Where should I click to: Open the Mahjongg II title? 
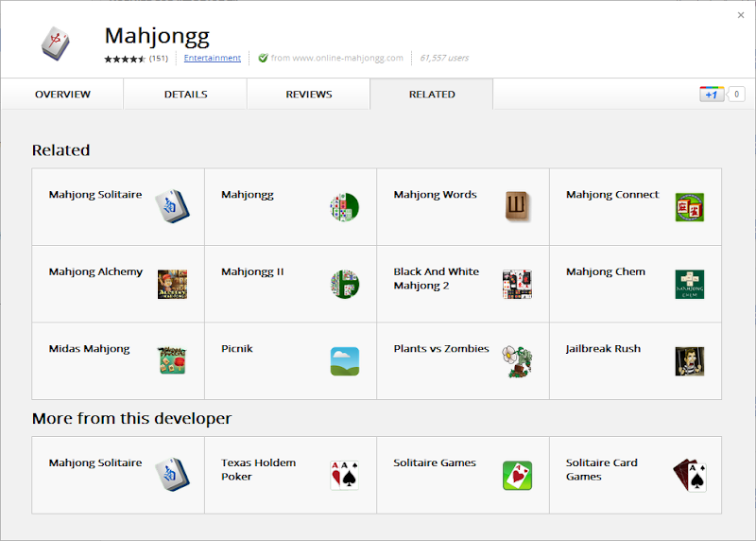point(252,271)
